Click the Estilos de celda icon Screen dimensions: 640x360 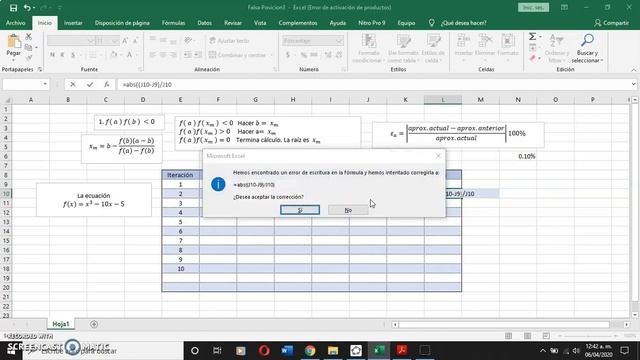433,41
